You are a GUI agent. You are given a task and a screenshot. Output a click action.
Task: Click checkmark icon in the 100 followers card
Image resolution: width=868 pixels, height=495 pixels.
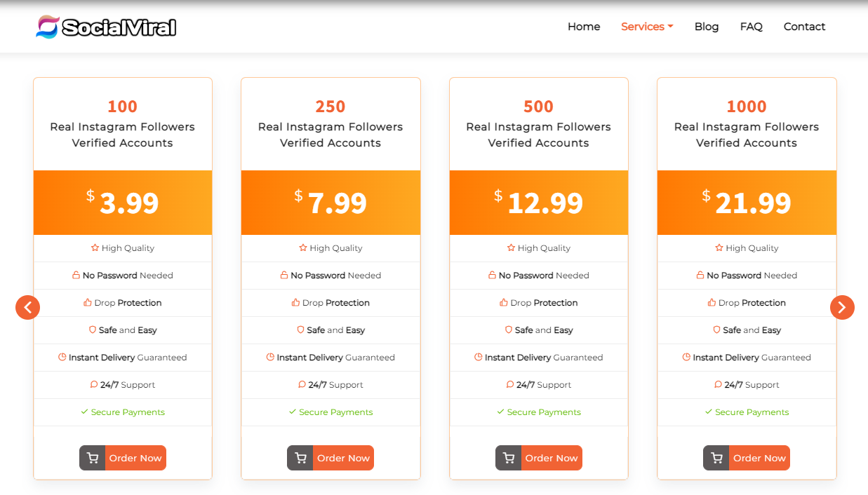[x=84, y=412]
